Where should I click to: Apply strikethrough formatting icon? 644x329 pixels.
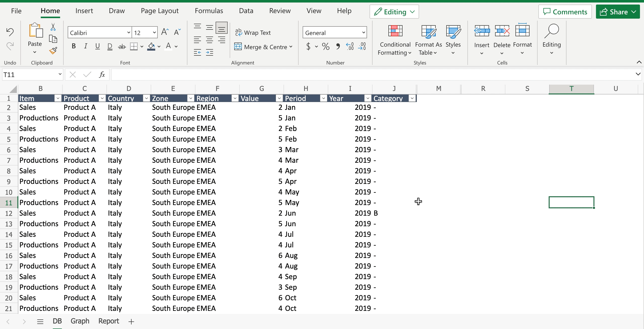(x=122, y=47)
